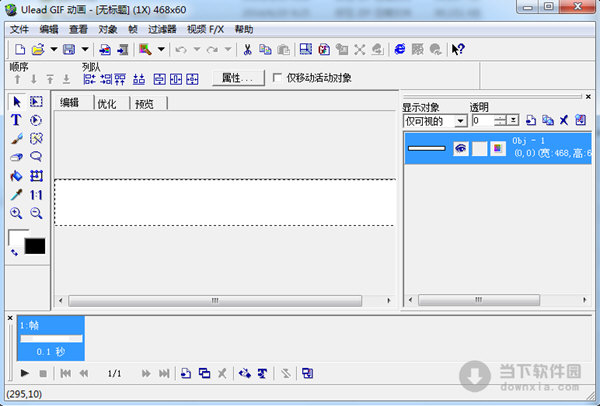This screenshot has width=600, height=406.
Task: Open the 帧 menu
Action: (x=133, y=29)
